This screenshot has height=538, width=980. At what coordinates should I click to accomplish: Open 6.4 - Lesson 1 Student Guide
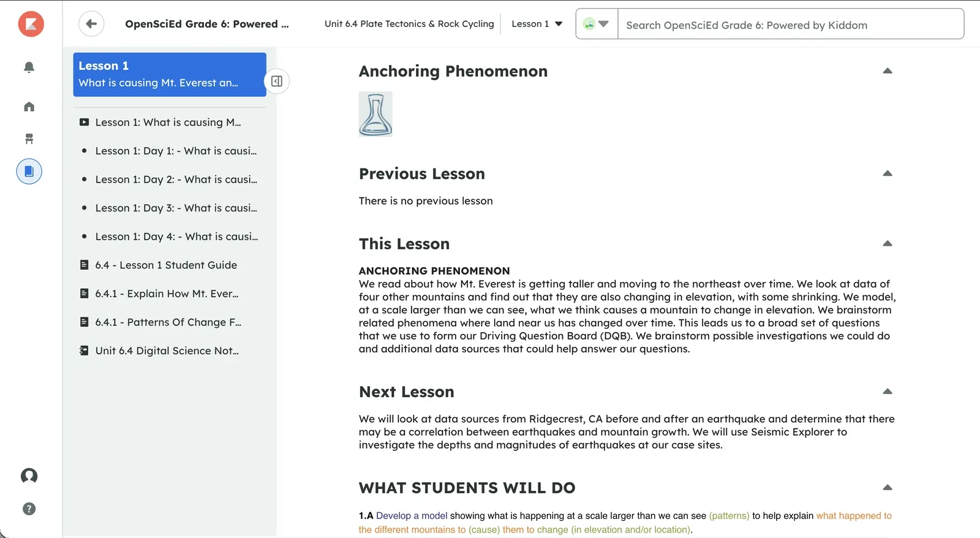pyautogui.click(x=169, y=265)
